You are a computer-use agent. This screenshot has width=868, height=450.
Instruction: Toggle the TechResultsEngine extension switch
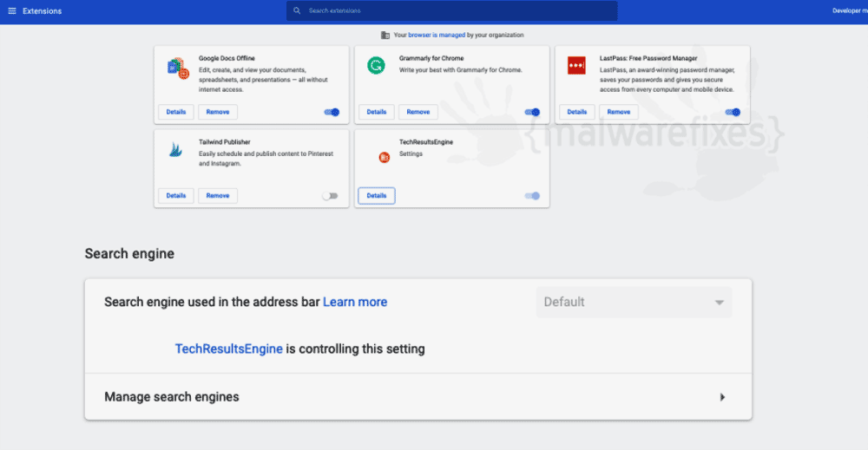[532, 196]
